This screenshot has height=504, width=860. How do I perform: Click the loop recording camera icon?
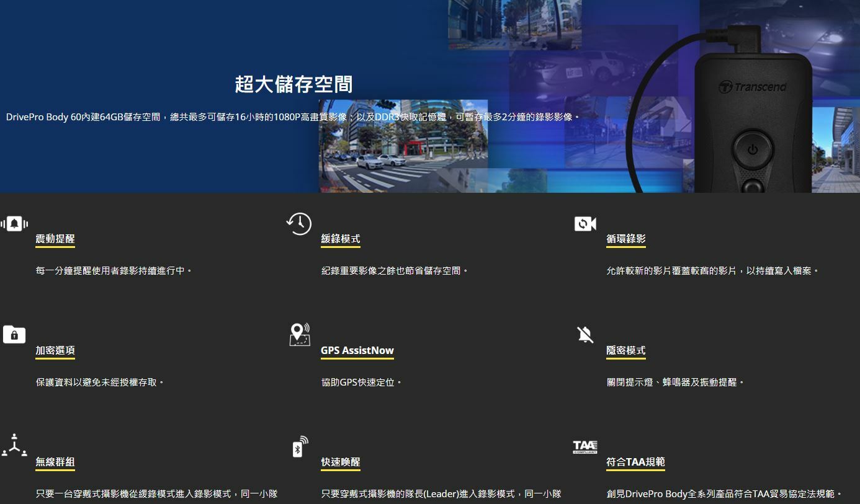pos(585,224)
